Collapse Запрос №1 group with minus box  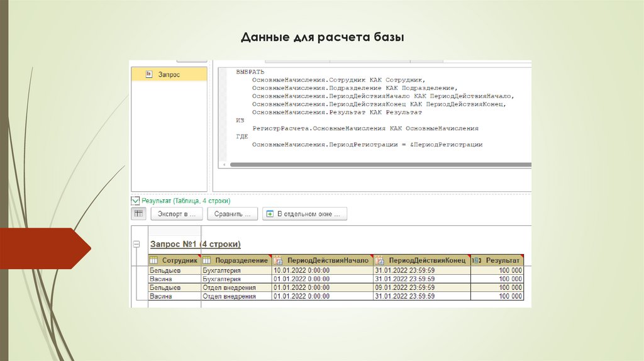coord(135,244)
